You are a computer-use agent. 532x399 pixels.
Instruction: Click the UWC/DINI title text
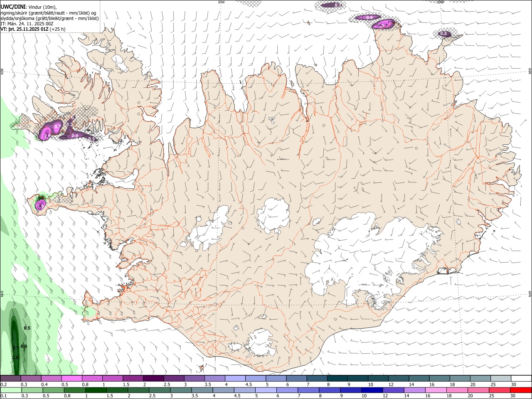[13, 7]
